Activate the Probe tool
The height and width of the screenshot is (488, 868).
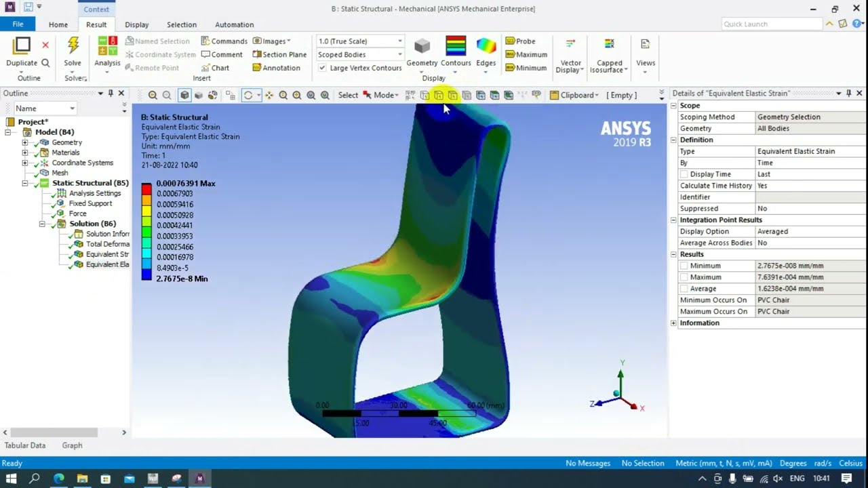point(521,41)
